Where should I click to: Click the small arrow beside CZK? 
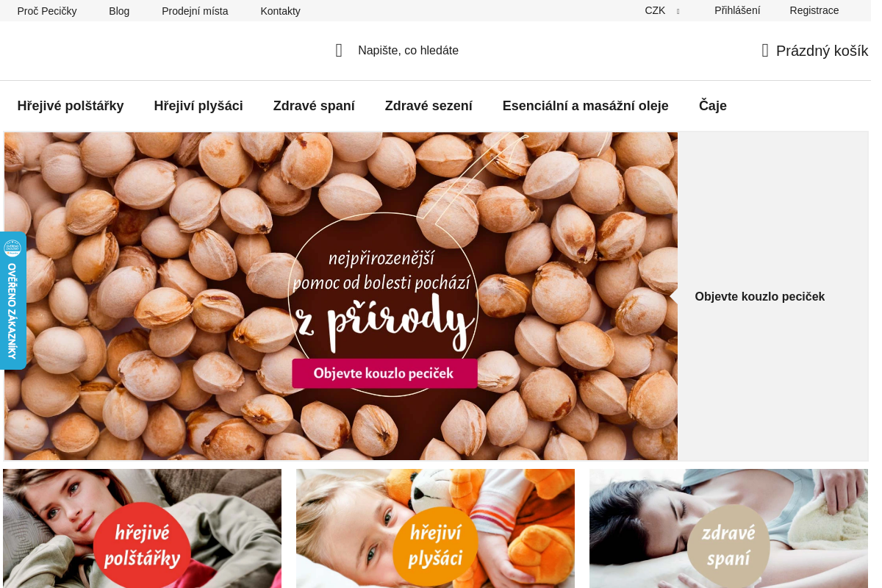(678, 11)
